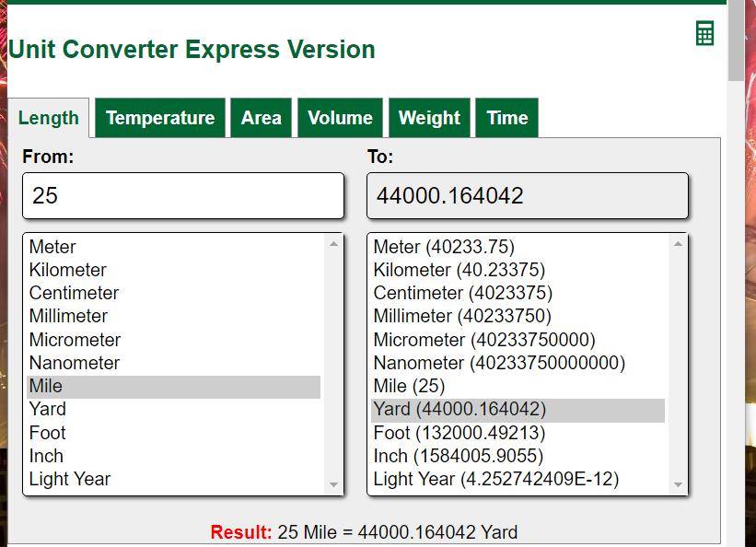Select the Time tab
This screenshot has height=547, width=756.
[x=506, y=118]
